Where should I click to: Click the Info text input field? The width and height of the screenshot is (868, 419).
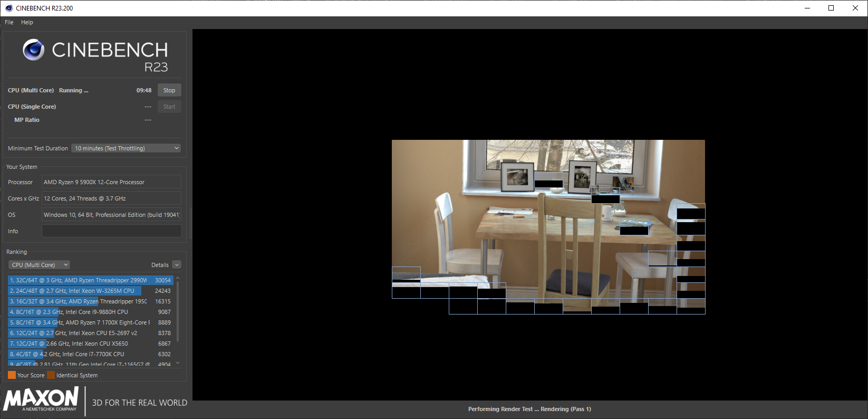[x=111, y=231]
